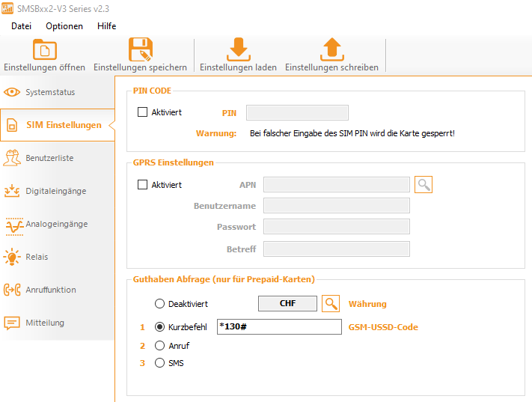Switch to the Benutzerliste tab
Viewport: 532px width, 402px height.
49,158
